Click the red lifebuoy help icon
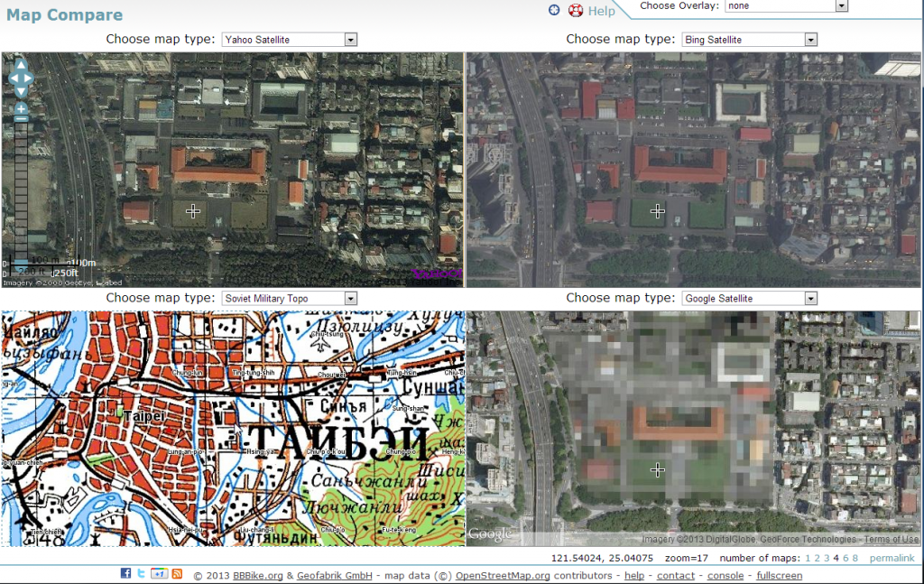 (x=575, y=10)
